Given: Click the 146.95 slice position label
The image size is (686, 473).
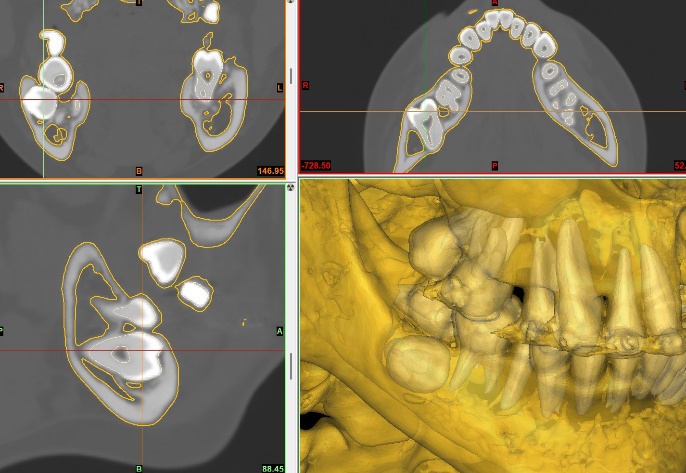Looking at the screenshot, I should pos(270,171).
